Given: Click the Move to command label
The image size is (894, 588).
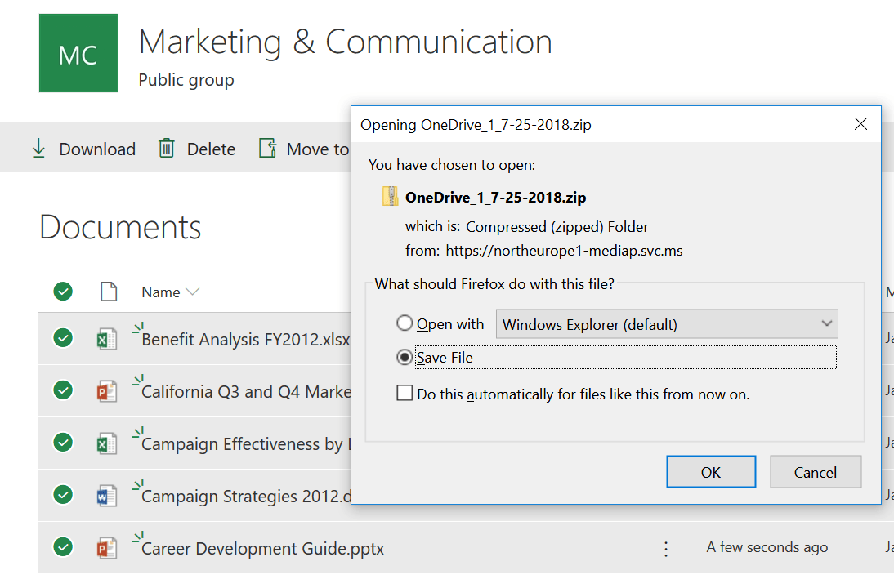Looking at the screenshot, I should click(318, 149).
